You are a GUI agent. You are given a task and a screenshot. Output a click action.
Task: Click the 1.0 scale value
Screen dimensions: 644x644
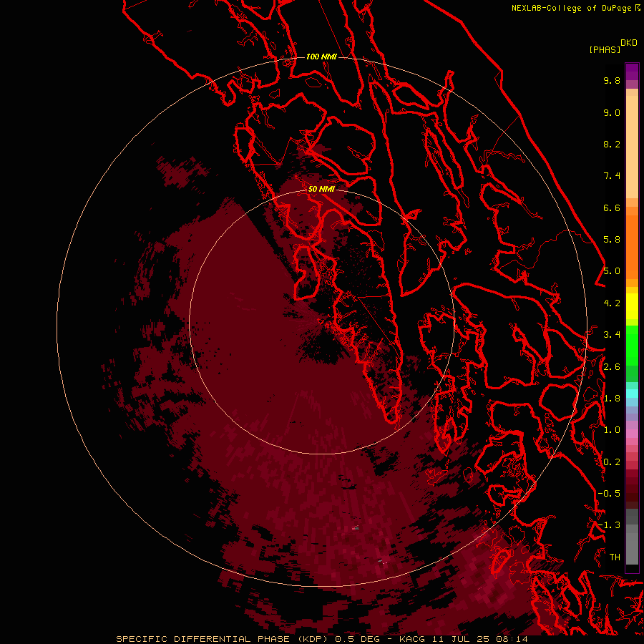(612, 430)
